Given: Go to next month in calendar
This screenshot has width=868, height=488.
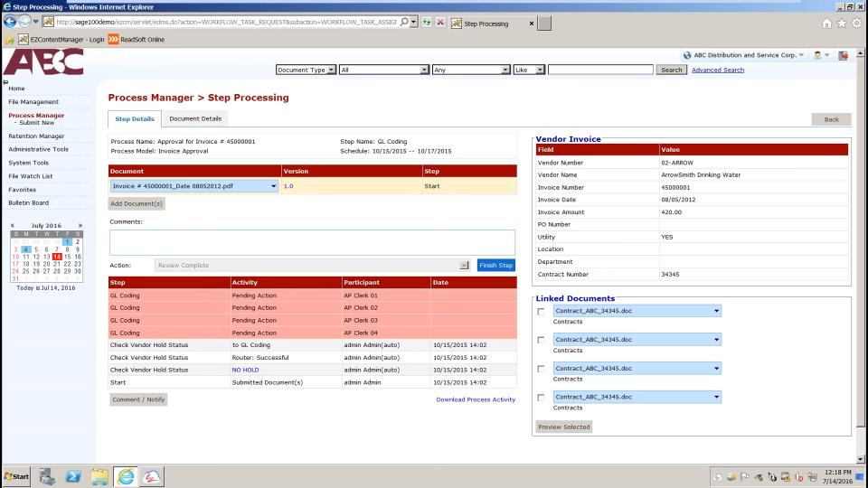Looking at the screenshot, I should coord(80,226).
